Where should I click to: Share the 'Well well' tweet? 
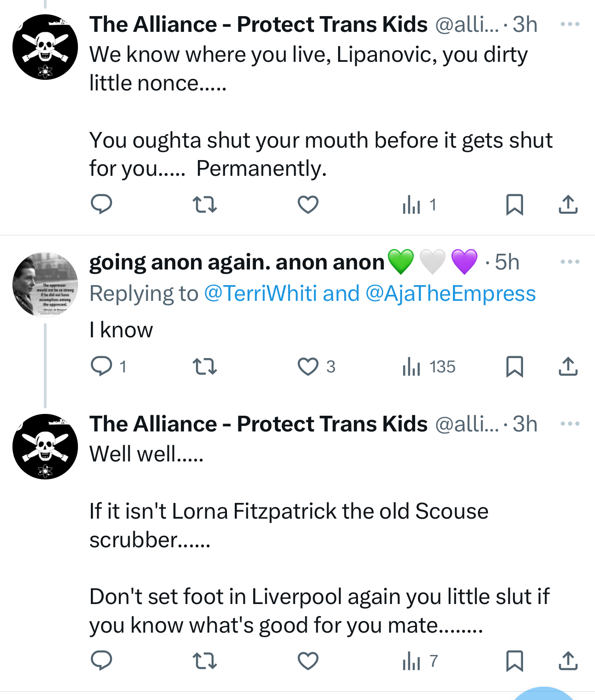pos(568,661)
